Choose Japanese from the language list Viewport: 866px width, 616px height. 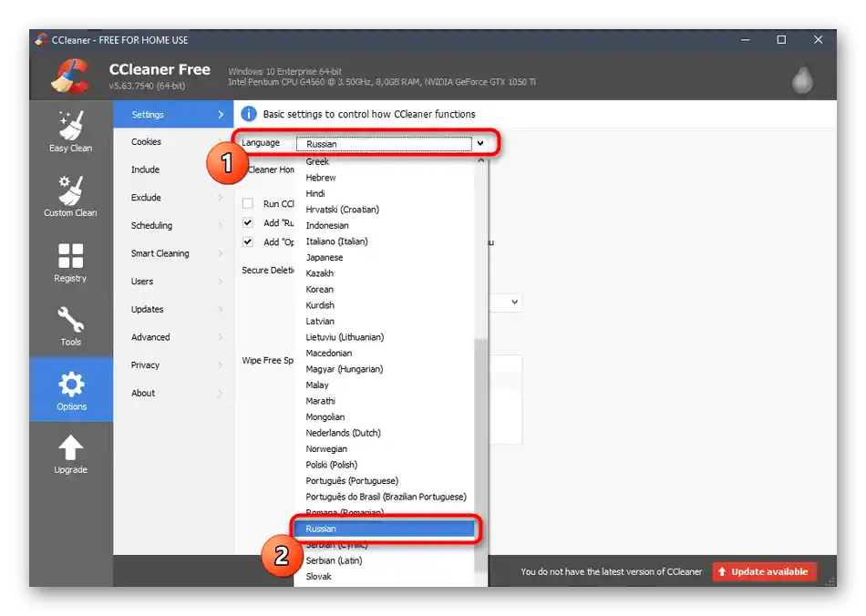point(384,258)
